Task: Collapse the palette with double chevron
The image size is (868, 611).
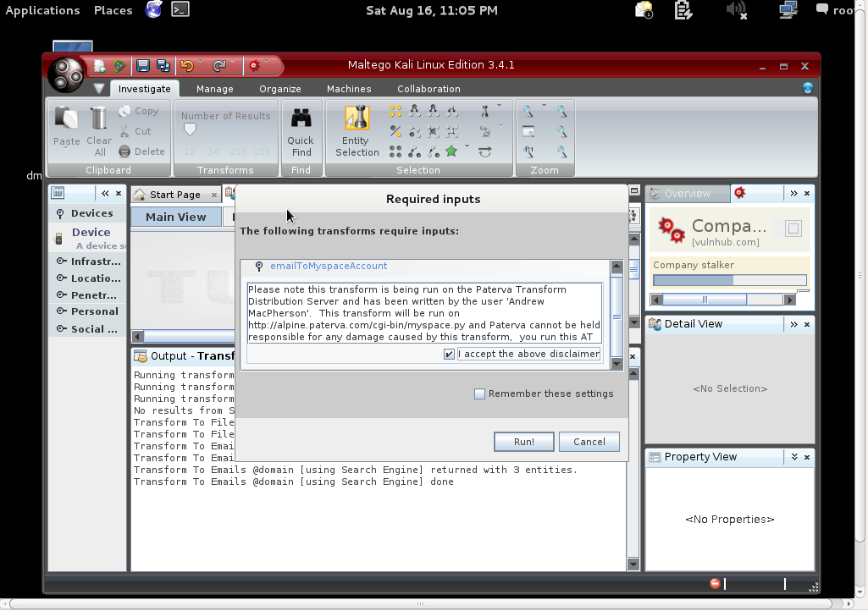Action: coord(105,193)
